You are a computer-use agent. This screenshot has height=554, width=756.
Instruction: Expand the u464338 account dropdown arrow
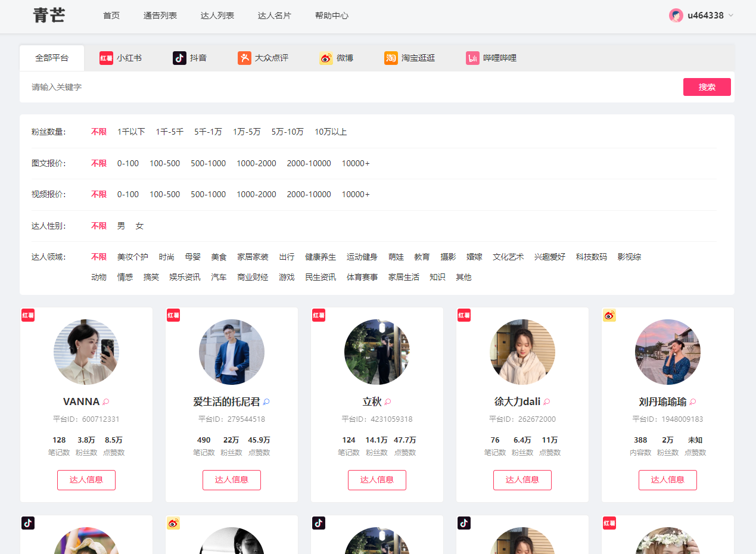point(731,15)
